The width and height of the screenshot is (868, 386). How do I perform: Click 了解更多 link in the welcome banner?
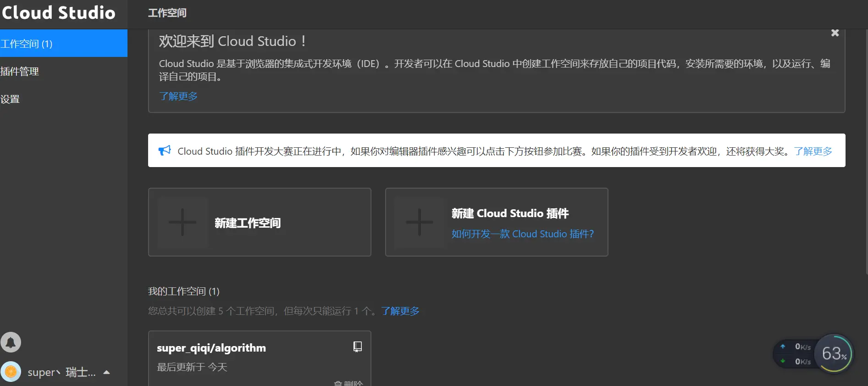178,96
